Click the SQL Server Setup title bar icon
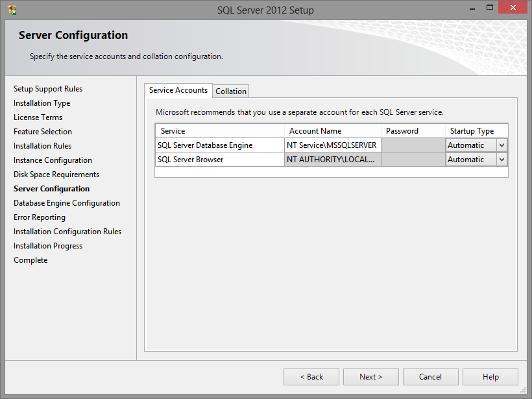532x399 pixels. pos(12,10)
